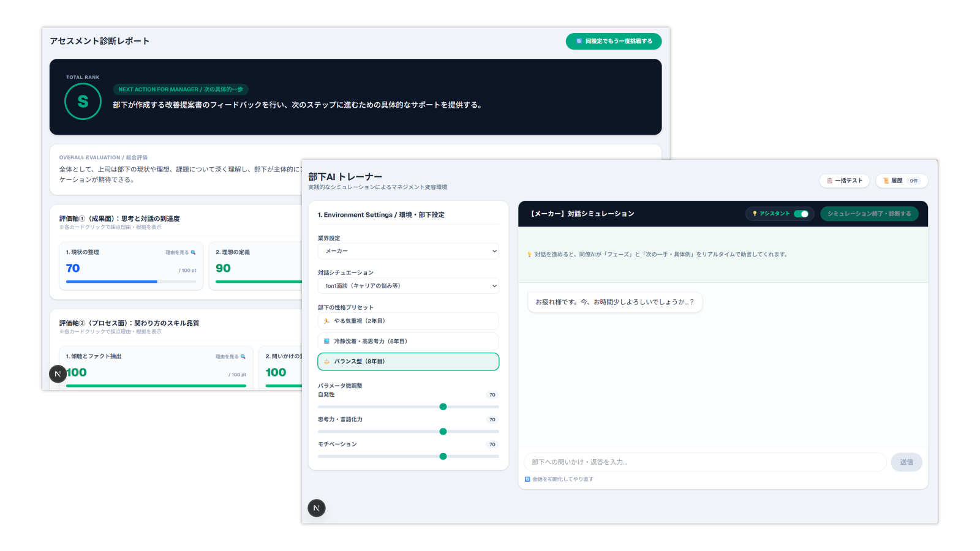This screenshot has height=551, width=980.
Task: Click the scroll icon in the 履歴 button
Action: point(886,181)
